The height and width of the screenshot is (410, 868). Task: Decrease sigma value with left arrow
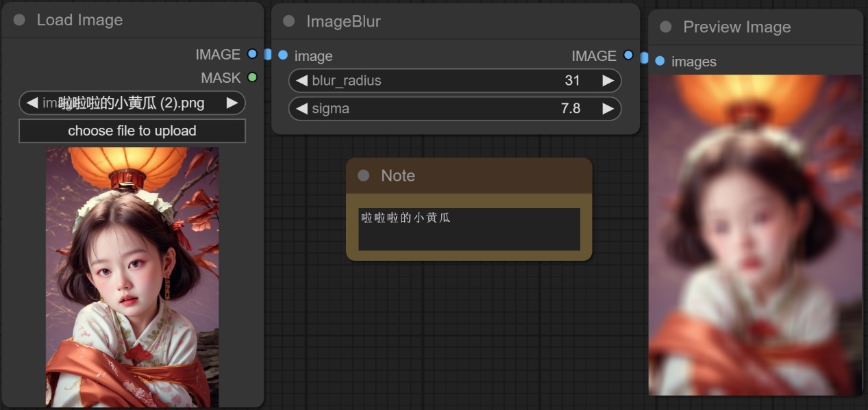[x=301, y=108]
